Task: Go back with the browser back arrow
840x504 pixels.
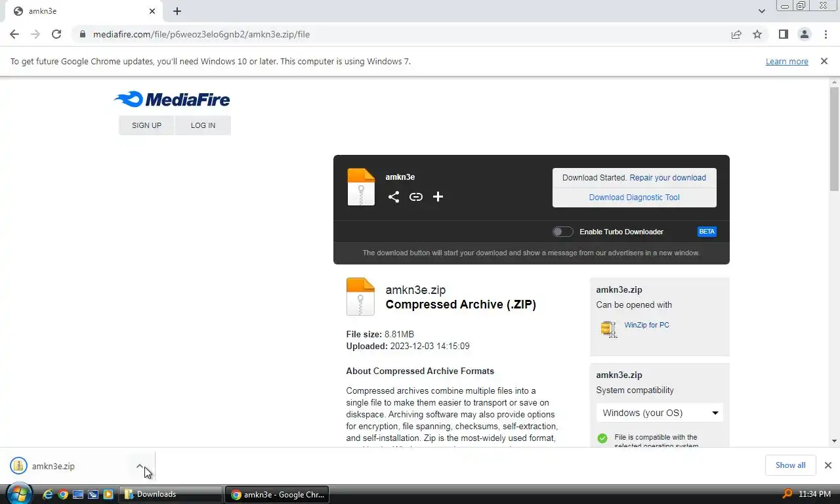Action: click(x=14, y=34)
